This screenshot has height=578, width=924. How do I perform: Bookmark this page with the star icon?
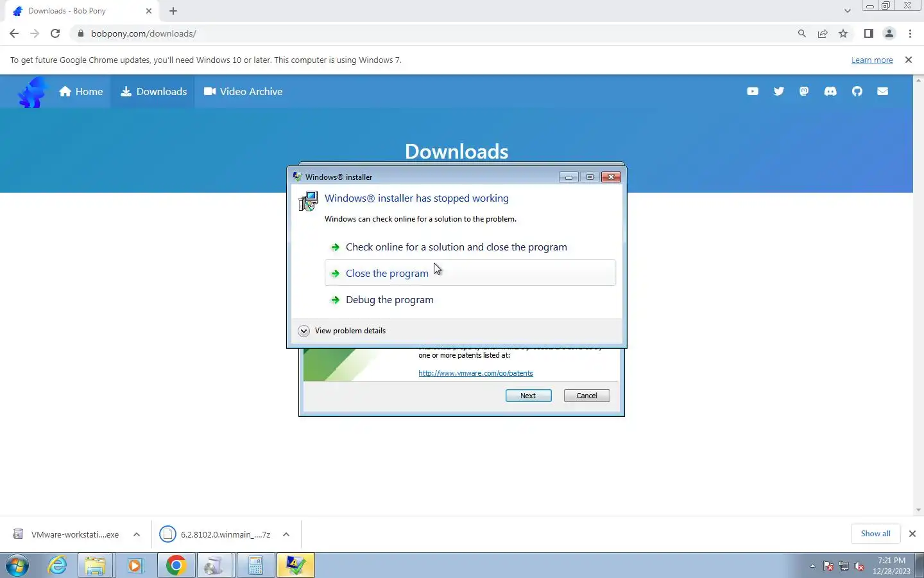(843, 33)
